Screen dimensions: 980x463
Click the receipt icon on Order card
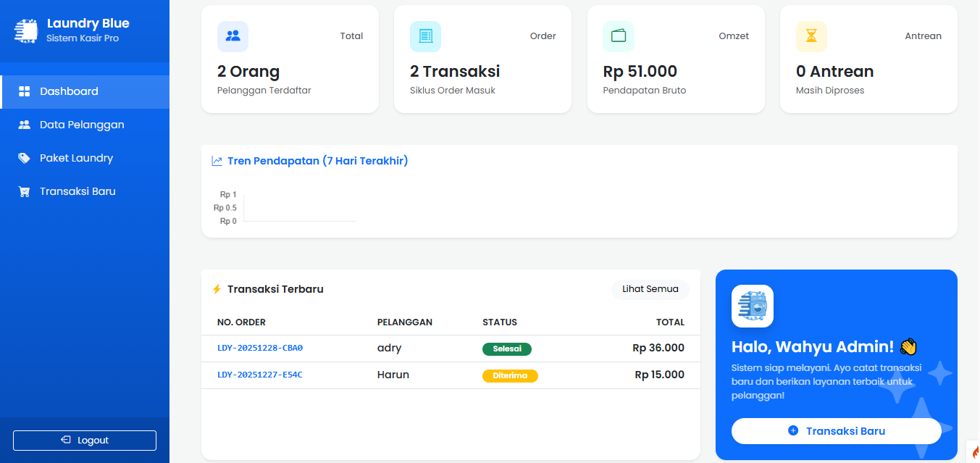tap(425, 36)
